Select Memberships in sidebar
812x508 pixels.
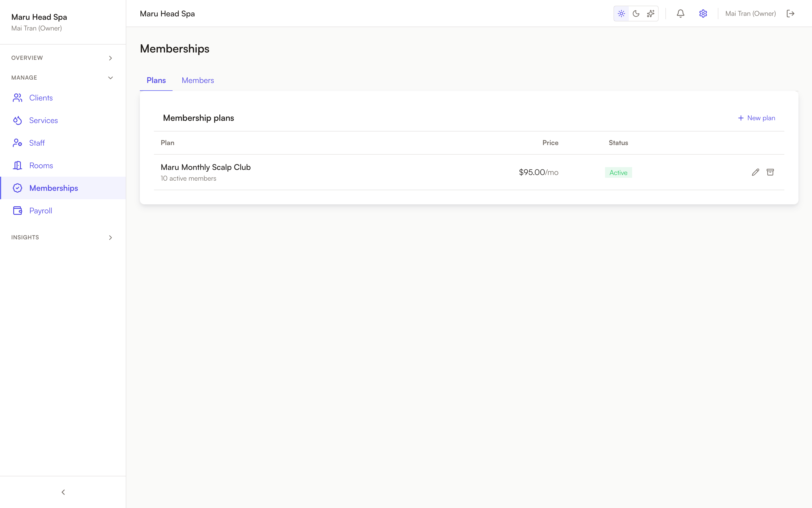63,188
